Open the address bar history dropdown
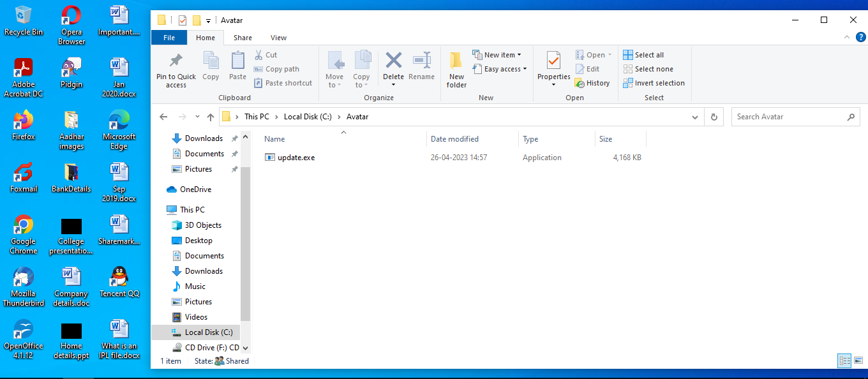This screenshot has height=379, width=868. [x=695, y=116]
